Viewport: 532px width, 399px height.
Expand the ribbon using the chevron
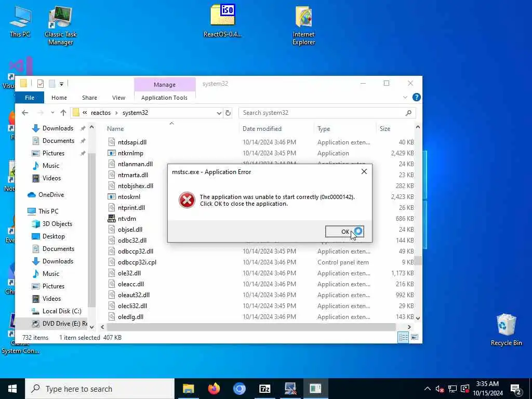[x=405, y=97]
